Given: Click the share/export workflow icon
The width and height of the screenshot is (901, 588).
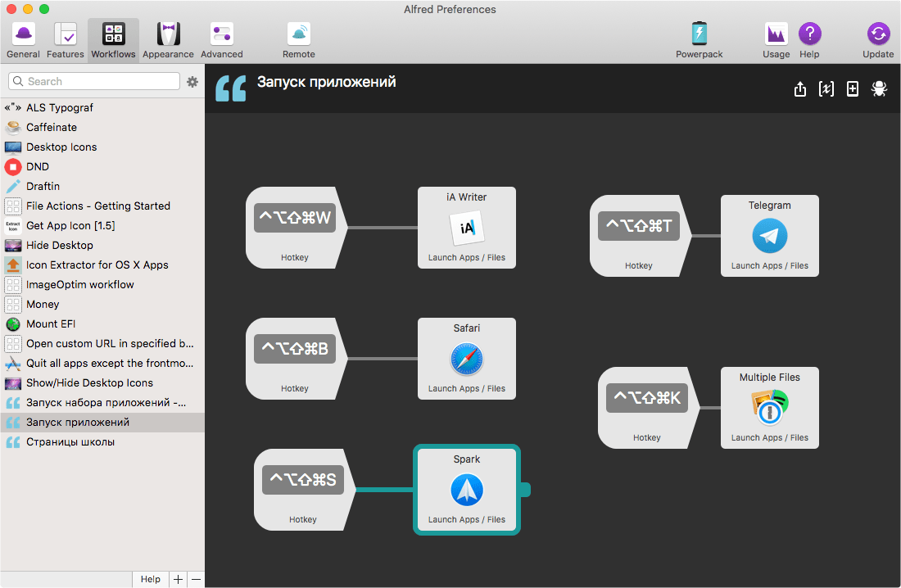Looking at the screenshot, I should click(x=800, y=89).
